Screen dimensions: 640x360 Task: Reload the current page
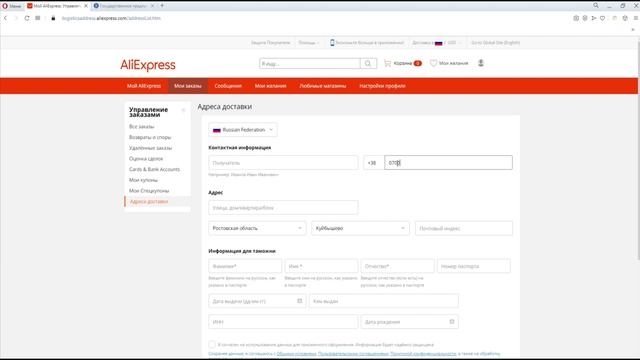[27, 18]
